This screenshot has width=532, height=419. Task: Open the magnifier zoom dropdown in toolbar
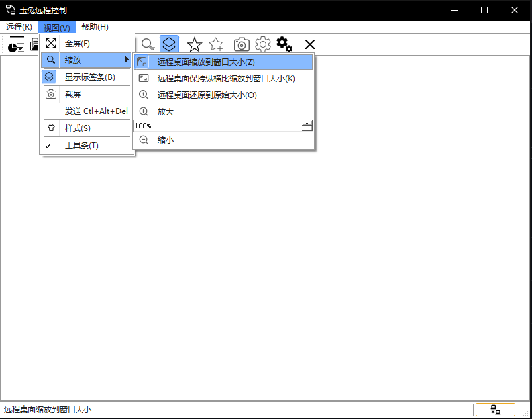click(148, 44)
